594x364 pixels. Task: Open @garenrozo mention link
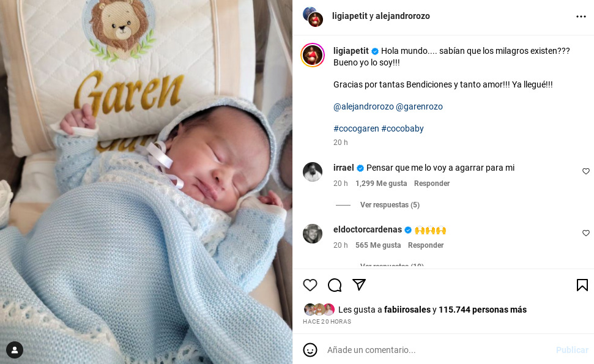419,107
